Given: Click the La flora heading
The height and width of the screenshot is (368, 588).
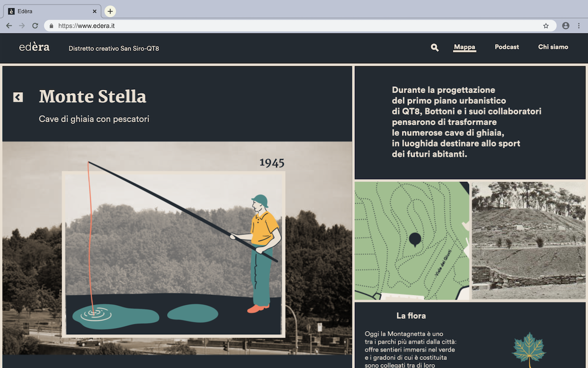Looking at the screenshot, I should [x=411, y=315].
